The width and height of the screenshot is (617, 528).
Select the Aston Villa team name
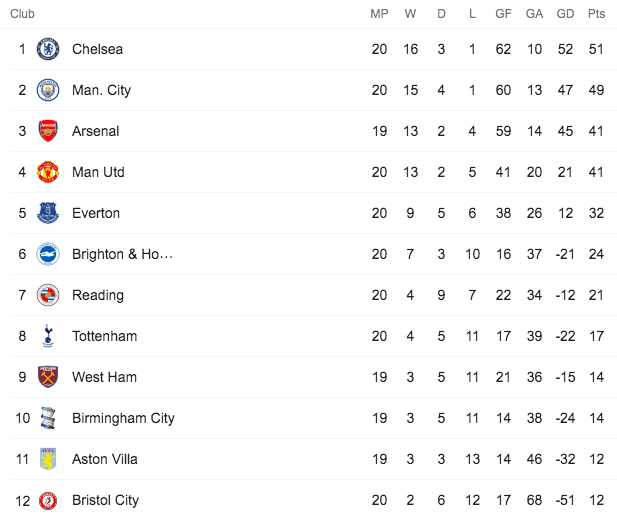(105, 459)
